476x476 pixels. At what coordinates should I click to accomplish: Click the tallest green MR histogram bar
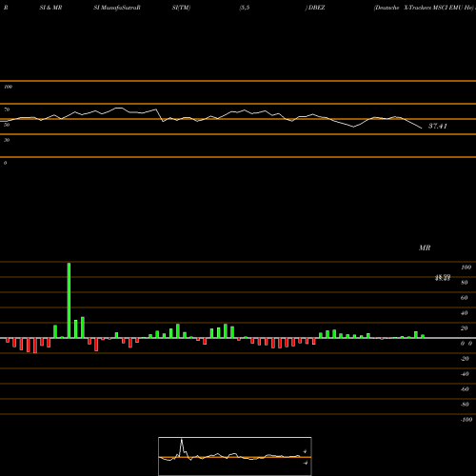point(69,301)
